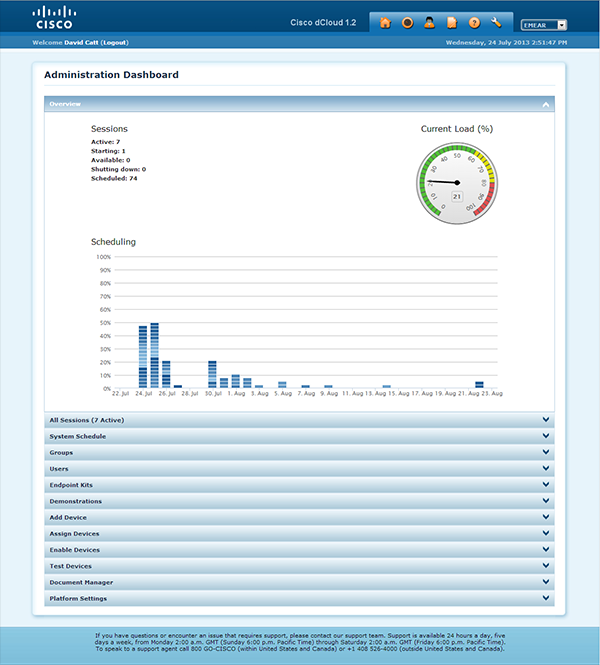Click the Current Load gauge dial

[457, 183]
